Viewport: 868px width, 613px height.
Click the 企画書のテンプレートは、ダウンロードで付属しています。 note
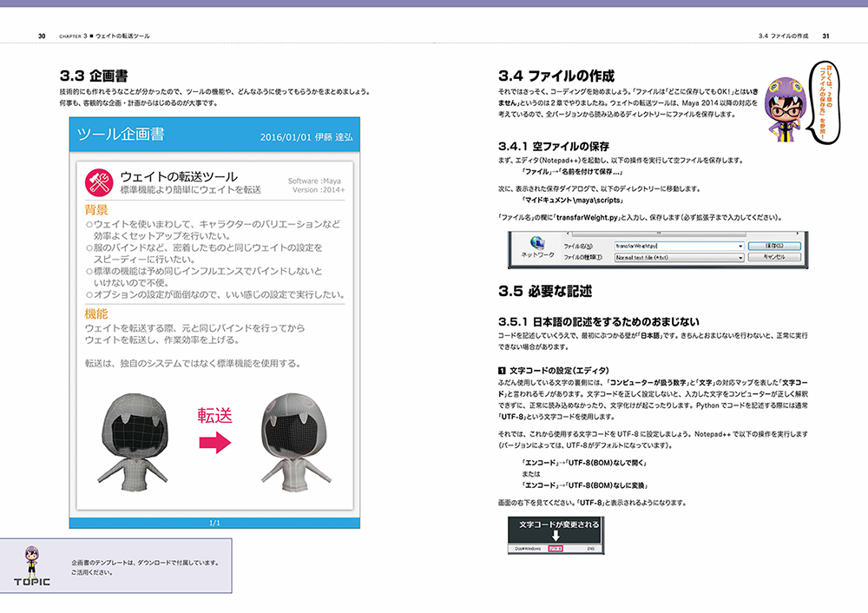[145, 563]
